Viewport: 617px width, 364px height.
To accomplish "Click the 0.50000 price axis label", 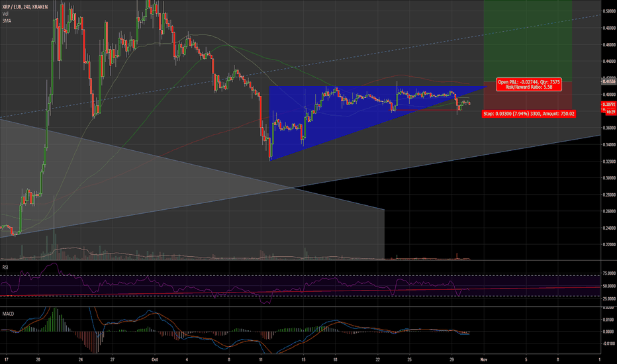I will 609,11.
